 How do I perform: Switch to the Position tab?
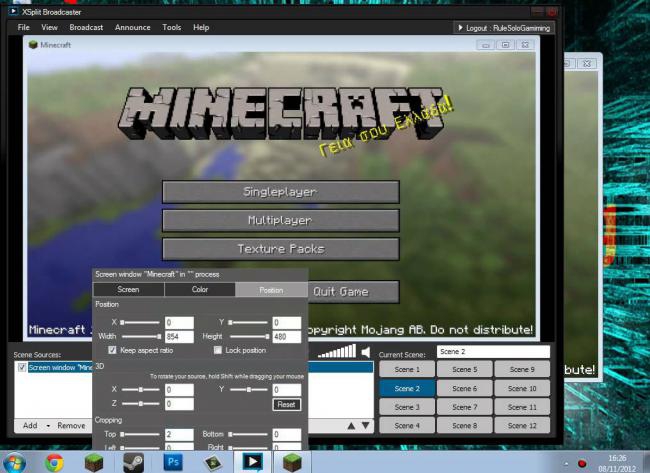tap(271, 290)
